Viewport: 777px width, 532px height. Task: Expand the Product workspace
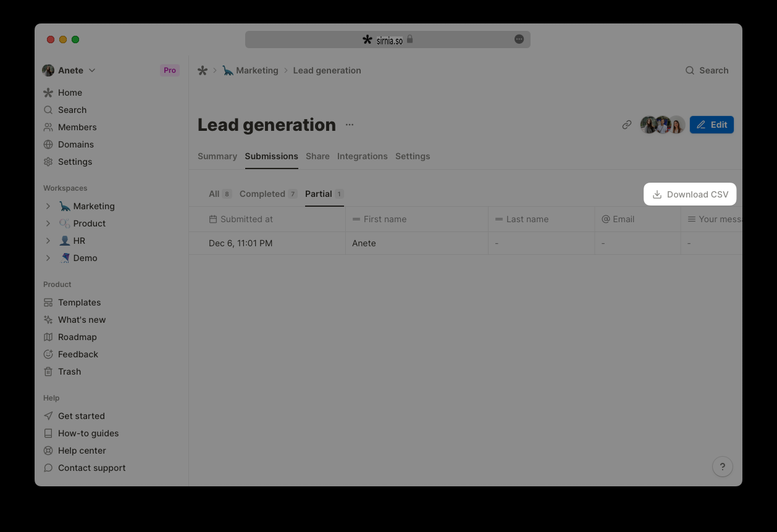(x=48, y=223)
